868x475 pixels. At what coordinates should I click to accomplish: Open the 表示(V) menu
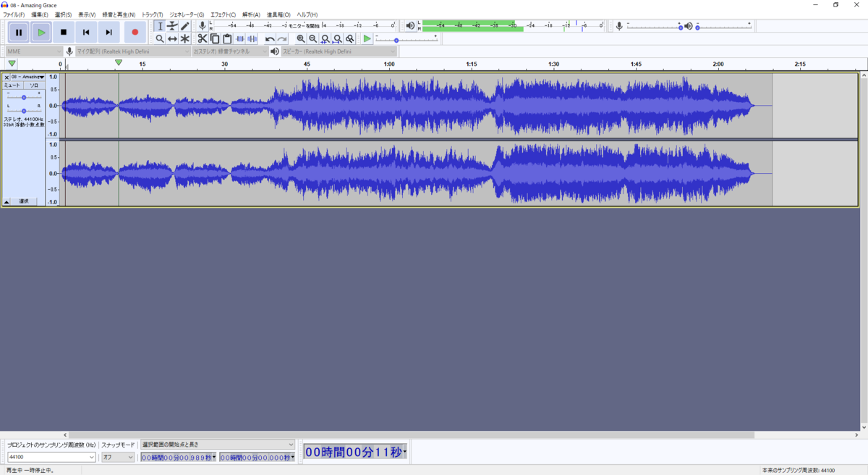click(87, 14)
